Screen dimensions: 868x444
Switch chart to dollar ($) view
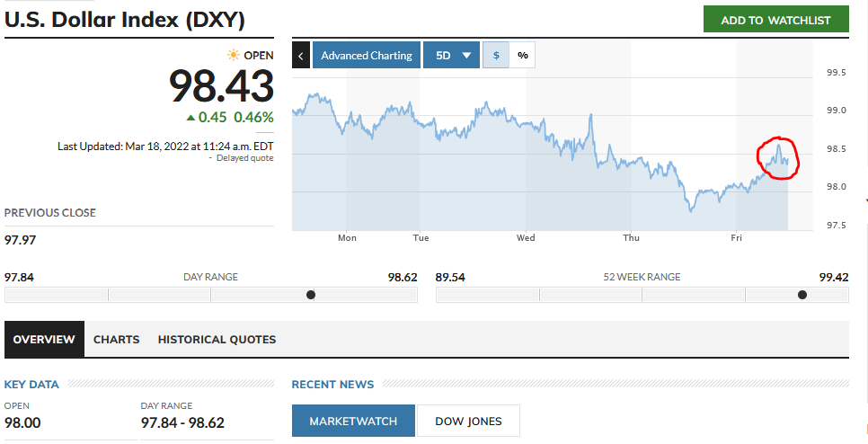pyautogui.click(x=496, y=56)
